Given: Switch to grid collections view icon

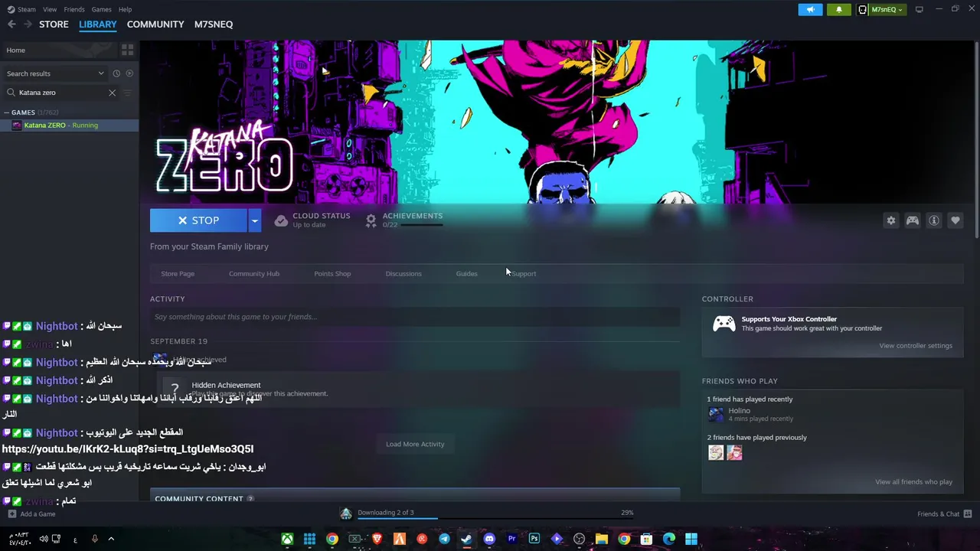Looking at the screenshot, I should coord(127,50).
